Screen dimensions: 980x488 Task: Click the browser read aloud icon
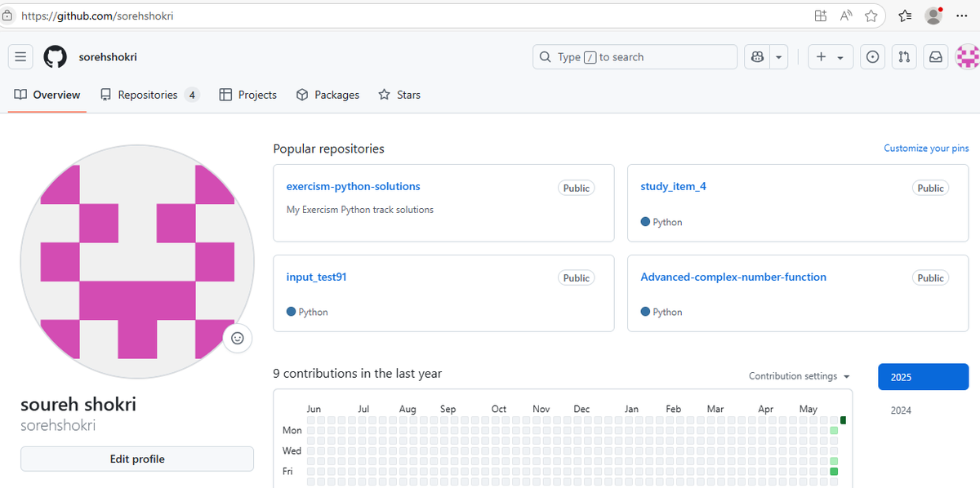[x=846, y=16]
